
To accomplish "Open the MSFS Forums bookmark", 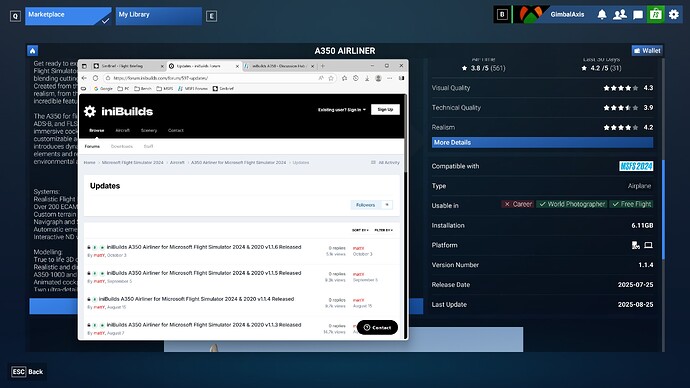I will (193, 88).
